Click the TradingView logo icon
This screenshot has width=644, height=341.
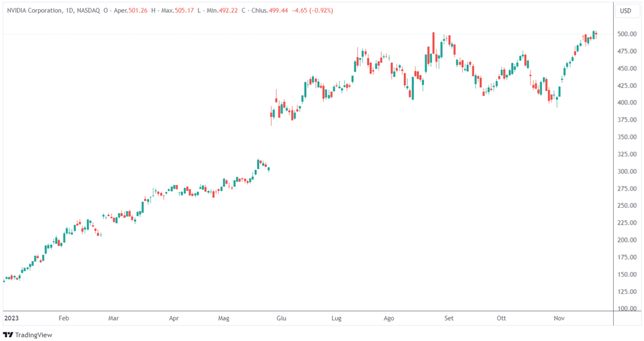[x=8, y=335]
